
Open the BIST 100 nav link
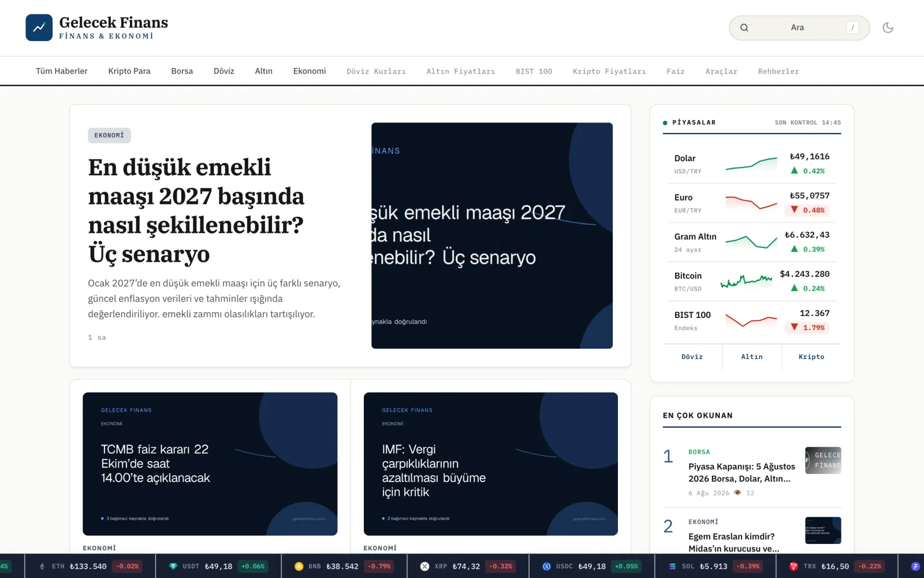pos(534,72)
